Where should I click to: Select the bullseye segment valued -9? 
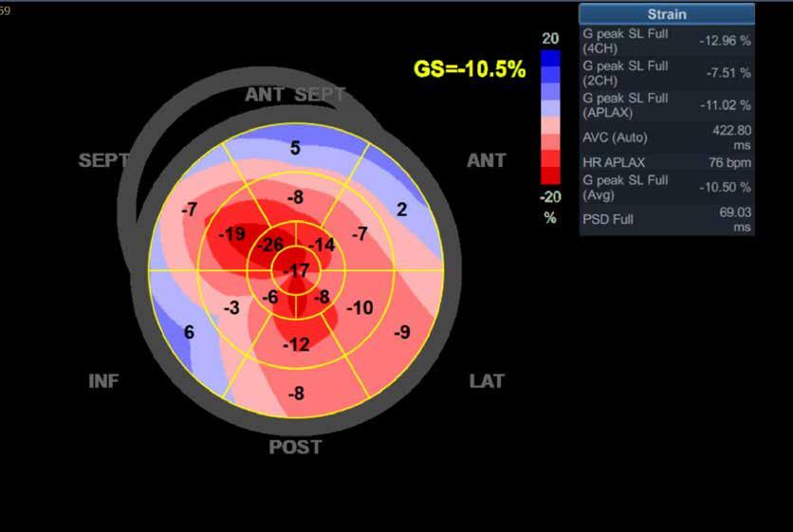tap(402, 332)
